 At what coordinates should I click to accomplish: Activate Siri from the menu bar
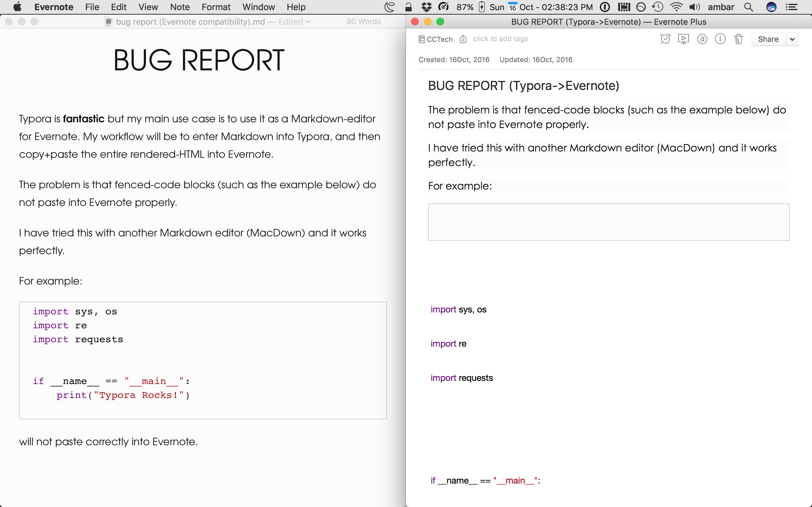tap(771, 7)
